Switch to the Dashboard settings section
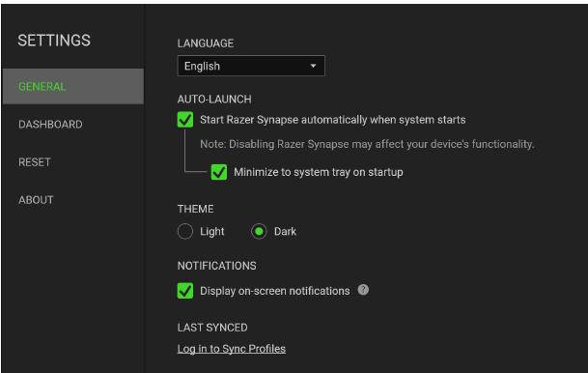The image size is (588, 373). pos(50,125)
